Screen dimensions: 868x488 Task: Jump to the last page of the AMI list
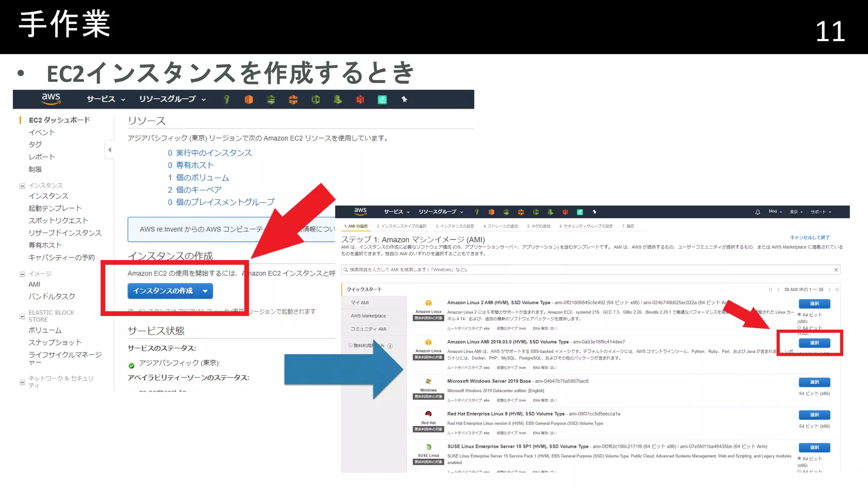click(837, 290)
